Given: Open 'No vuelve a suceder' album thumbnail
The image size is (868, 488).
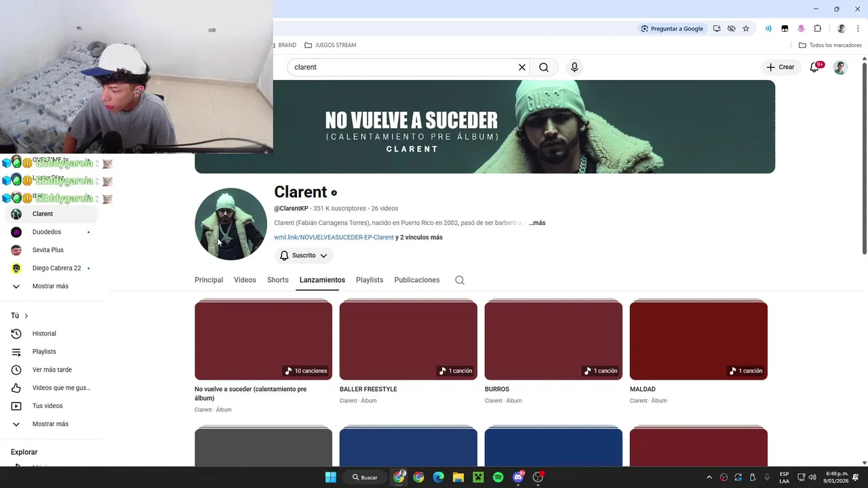Looking at the screenshot, I should pos(263,340).
